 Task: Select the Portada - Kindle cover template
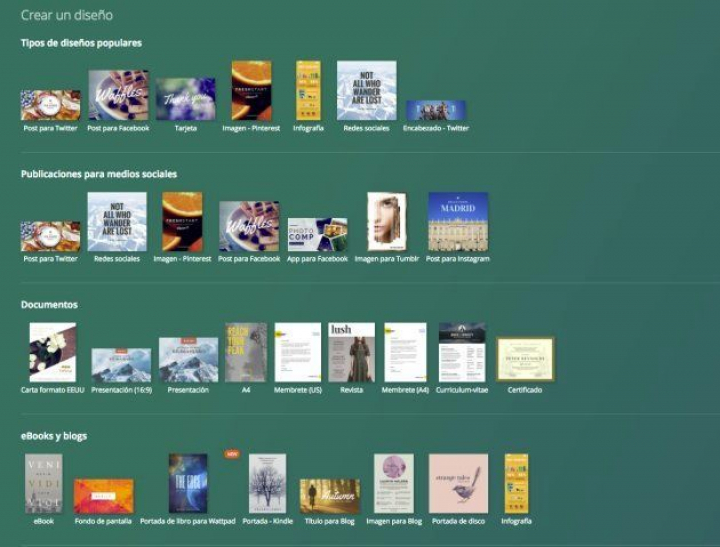pos(267,484)
